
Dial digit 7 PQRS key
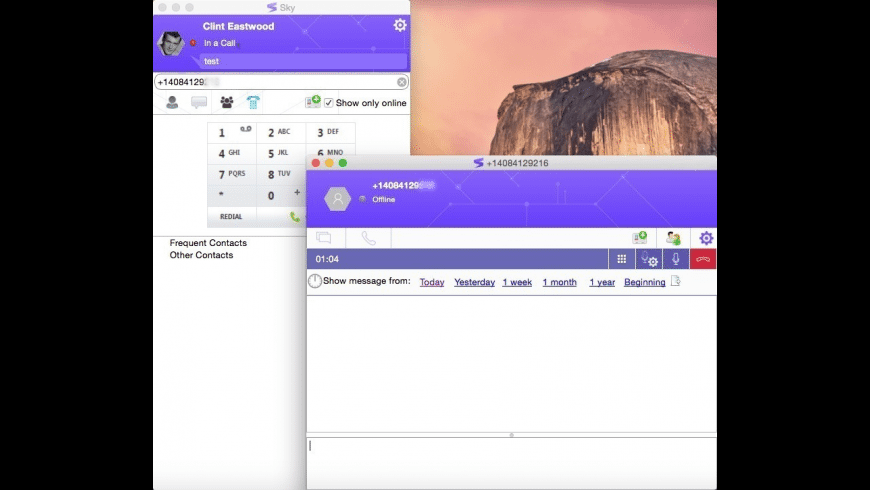(232, 174)
